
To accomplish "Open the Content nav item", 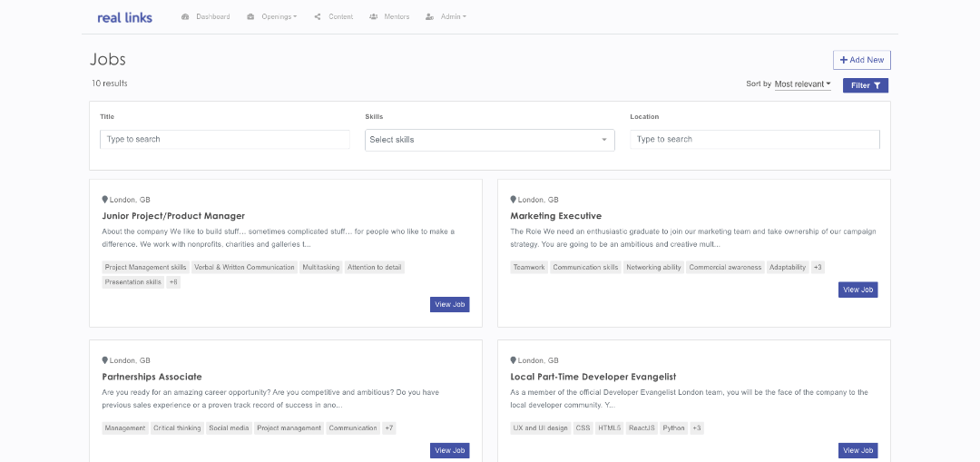I will (341, 17).
